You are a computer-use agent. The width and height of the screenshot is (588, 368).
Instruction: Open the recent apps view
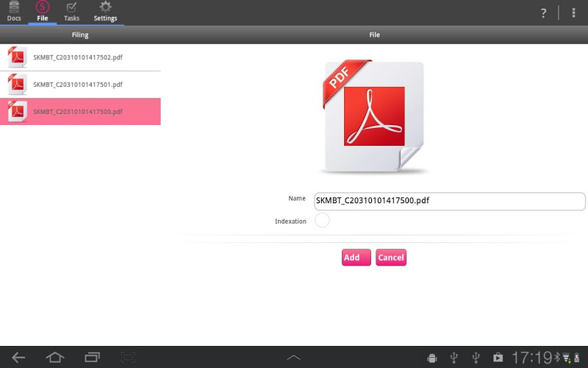(x=93, y=357)
